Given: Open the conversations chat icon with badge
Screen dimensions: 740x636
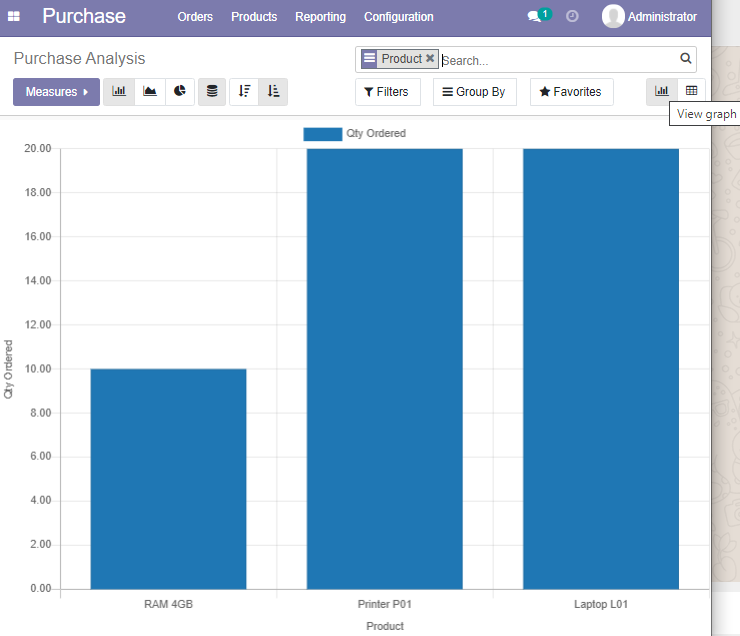Looking at the screenshot, I should tap(539, 16).
